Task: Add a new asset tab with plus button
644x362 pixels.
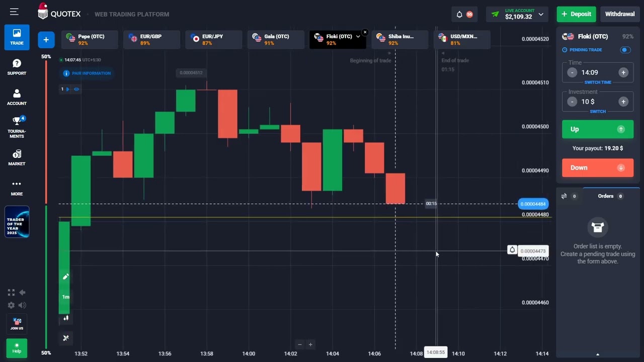Action: [x=46, y=39]
